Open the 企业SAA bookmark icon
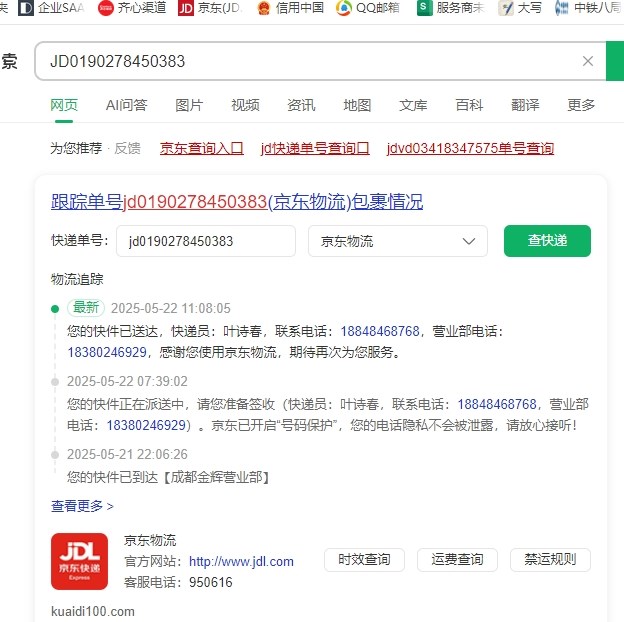The height and width of the screenshot is (622, 624). coord(26,8)
